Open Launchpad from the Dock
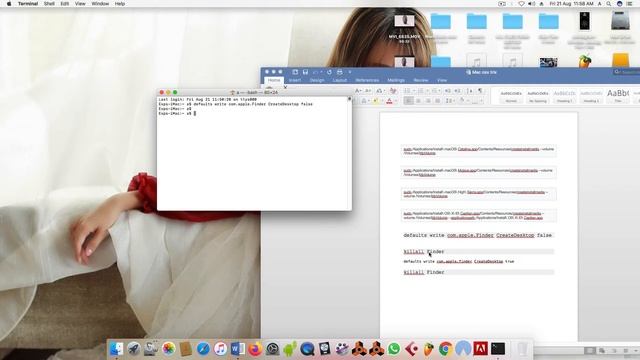The width and height of the screenshot is (640, 360). point(134,349)
